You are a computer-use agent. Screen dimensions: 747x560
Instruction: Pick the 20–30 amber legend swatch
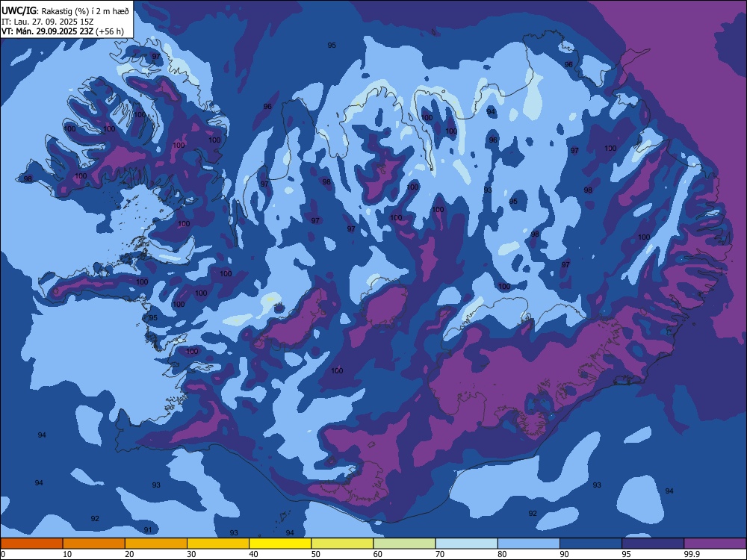coord(156,544)
